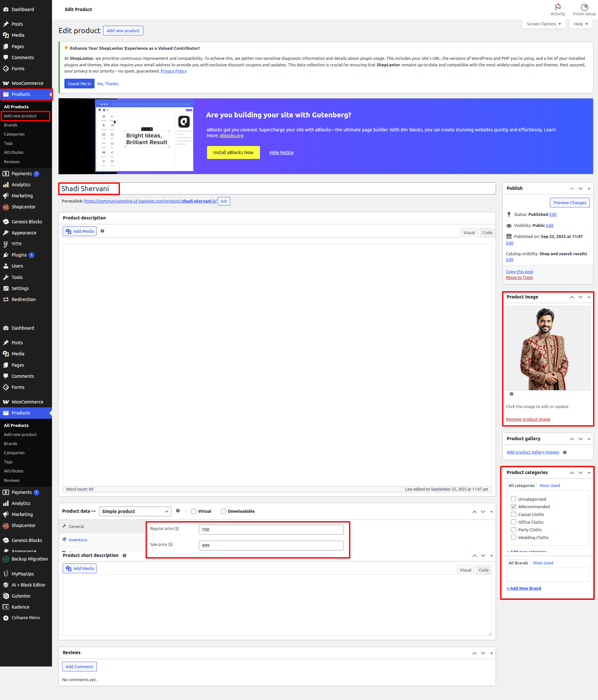Enable the Downloadable checkbox
598x700 pixels.
click(224, 511)
